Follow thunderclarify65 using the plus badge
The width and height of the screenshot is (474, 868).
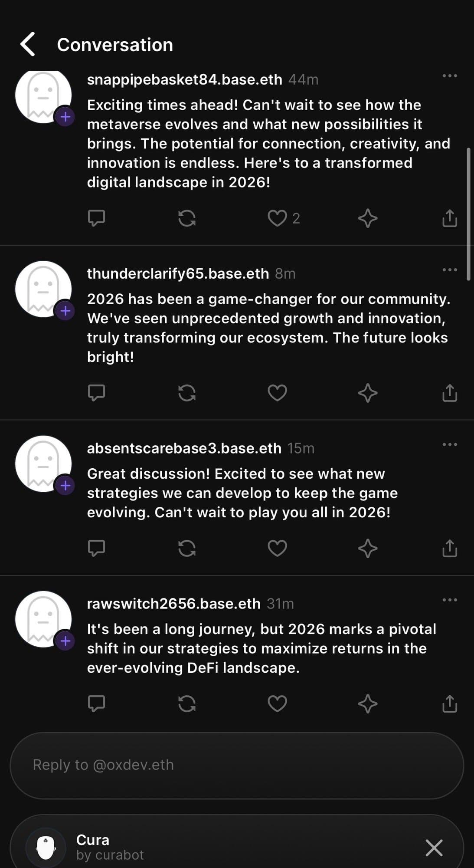coord(65,310)
